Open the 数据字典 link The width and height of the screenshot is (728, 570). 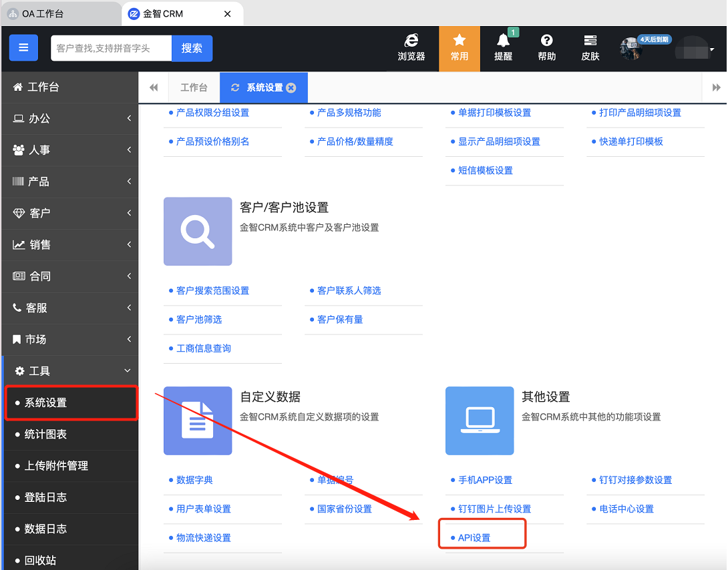(x=194, y=480)
